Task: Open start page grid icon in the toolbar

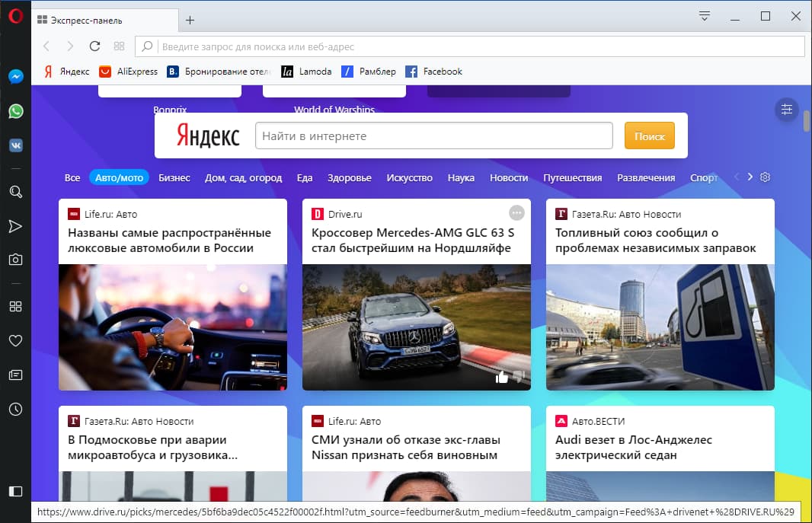Action: pyautogui.click(x=119, y=46)
